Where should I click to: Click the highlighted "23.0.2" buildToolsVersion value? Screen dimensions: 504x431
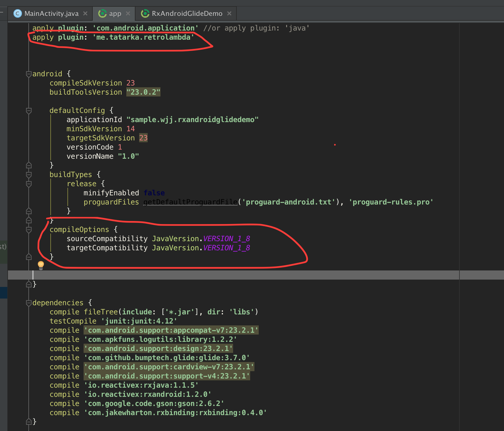pyautogui.click(x=143, y=92)
